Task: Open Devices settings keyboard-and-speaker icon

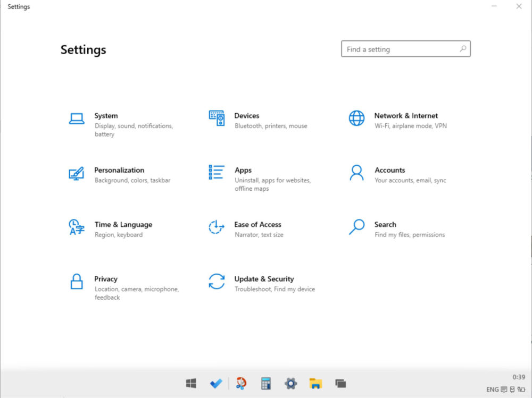Action: point(217,118)
